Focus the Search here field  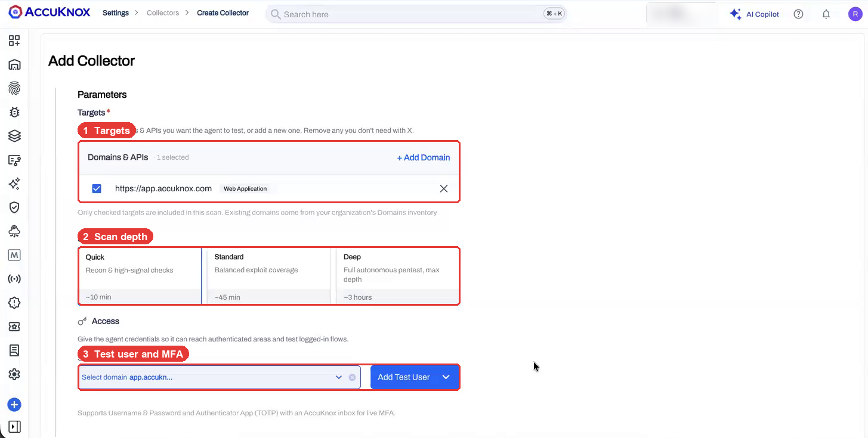tap(416, 14)
